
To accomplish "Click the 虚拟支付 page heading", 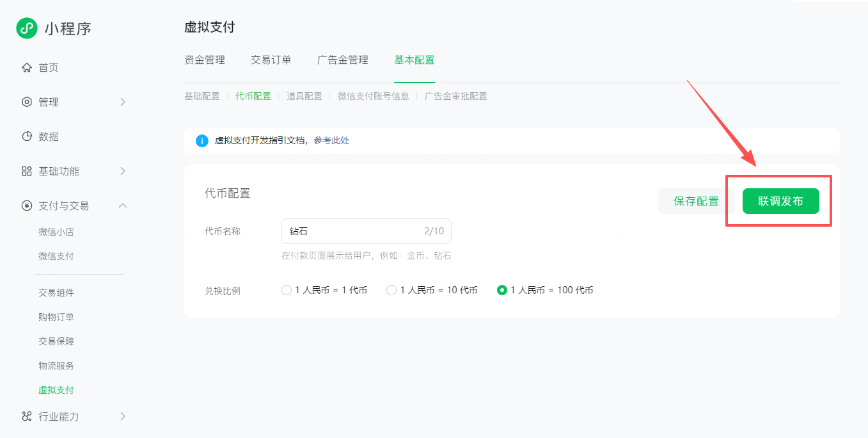I will [x=210, y=27].
